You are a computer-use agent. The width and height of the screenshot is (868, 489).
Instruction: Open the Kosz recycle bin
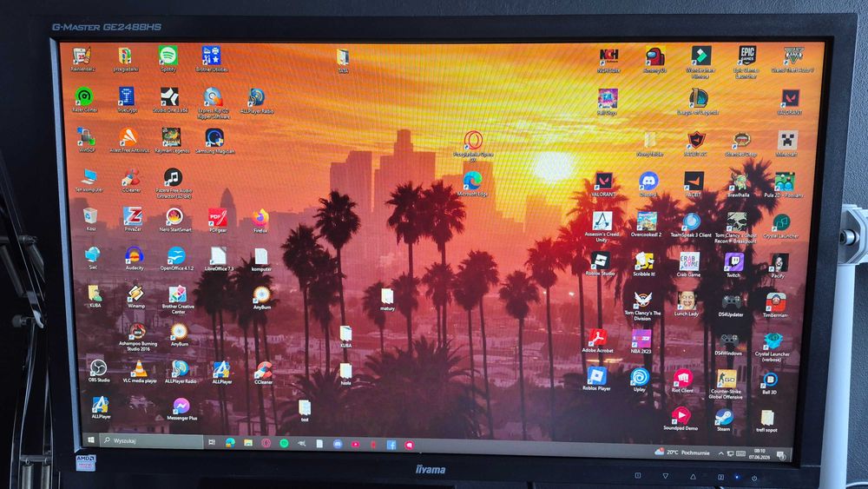pos(90,219)
